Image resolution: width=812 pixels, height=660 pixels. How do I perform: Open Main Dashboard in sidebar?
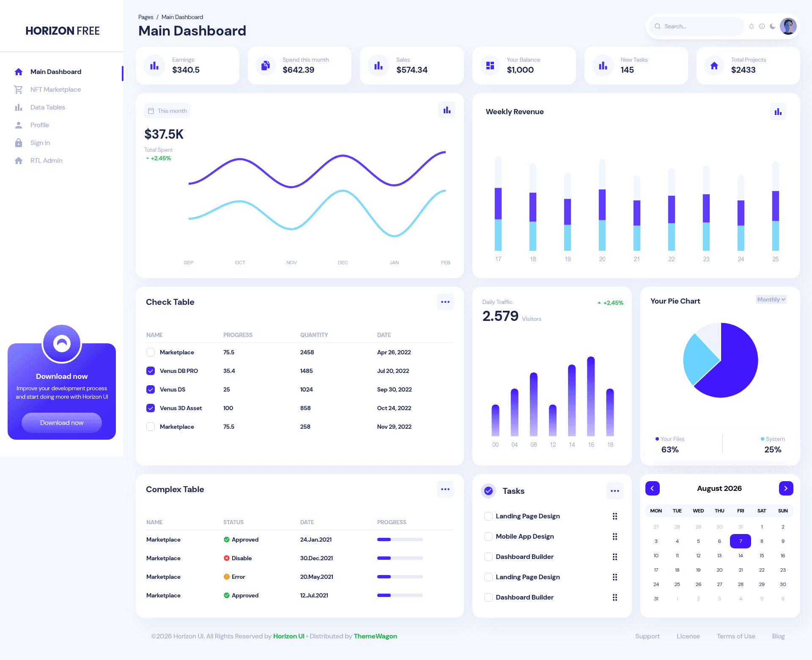point(56,72)
